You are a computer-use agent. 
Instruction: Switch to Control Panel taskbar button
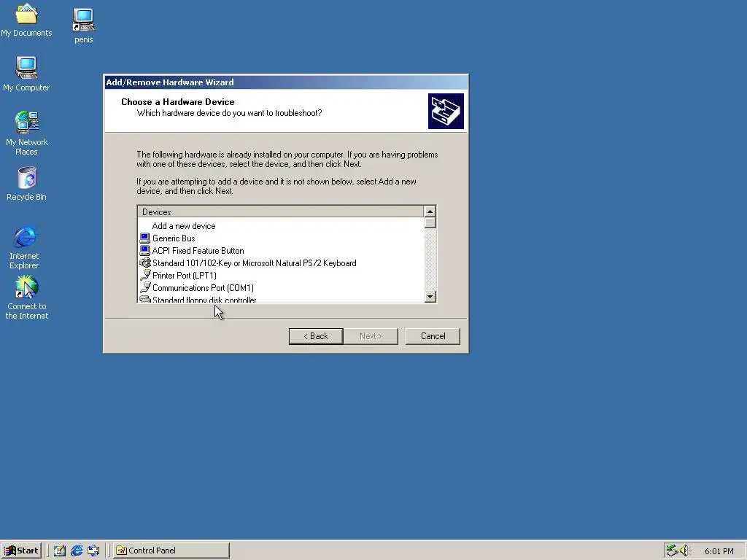coord(171,551)
